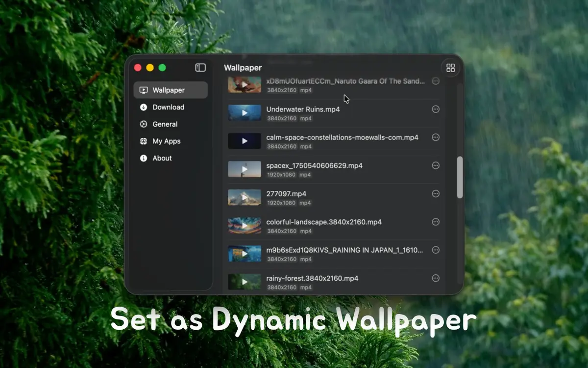The image size is (588, 368).
Task: Switch to the Download section
Action: coord(168,107)
